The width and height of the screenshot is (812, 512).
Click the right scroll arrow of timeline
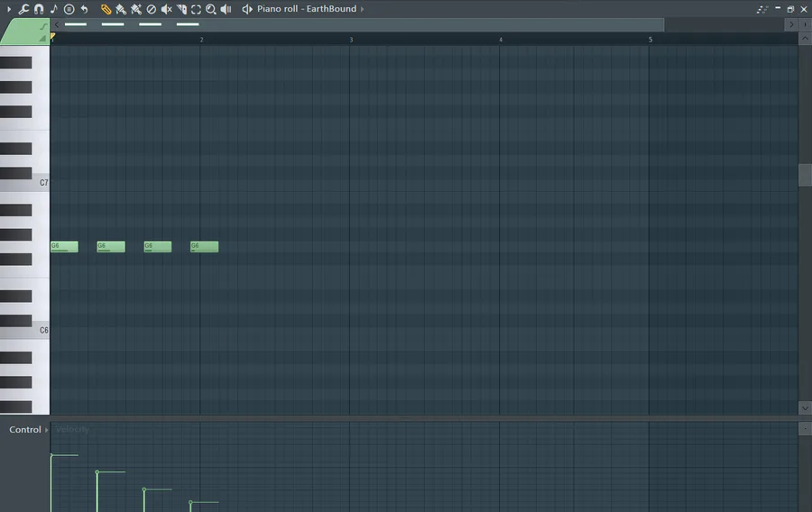791,24
